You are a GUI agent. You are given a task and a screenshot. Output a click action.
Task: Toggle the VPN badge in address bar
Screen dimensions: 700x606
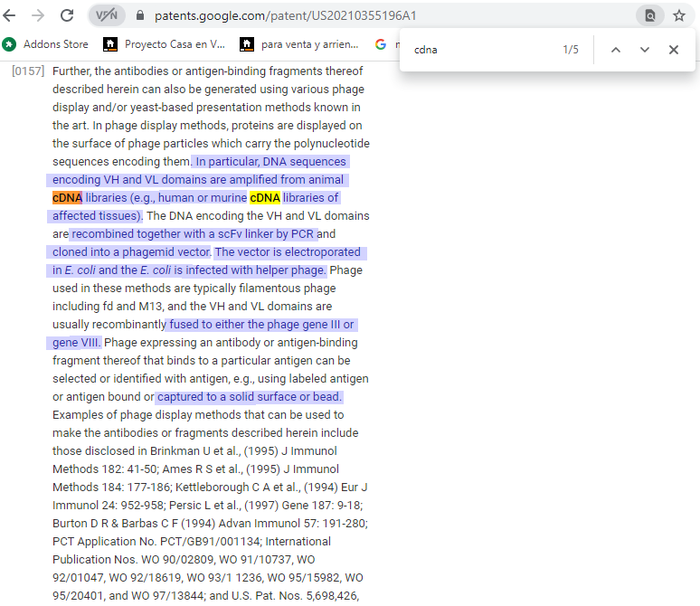point(107,15)
